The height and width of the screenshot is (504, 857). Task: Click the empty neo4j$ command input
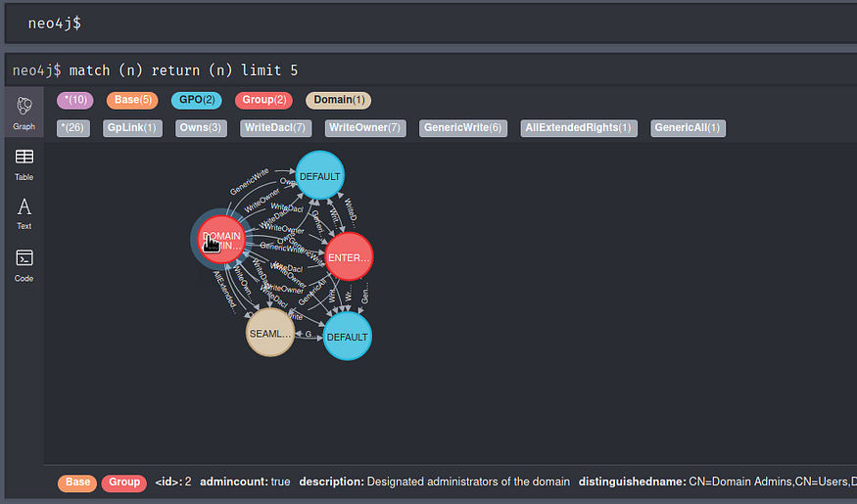431,23
